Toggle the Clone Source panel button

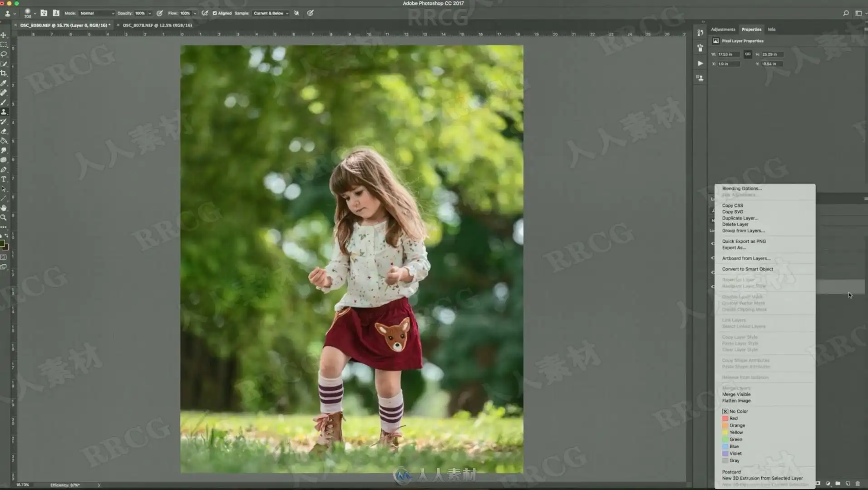tap(56, 13)
